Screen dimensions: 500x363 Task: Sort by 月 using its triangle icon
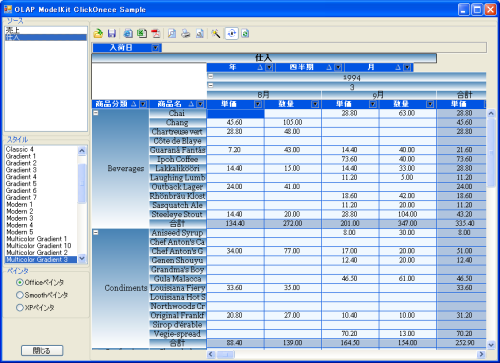point(398,67)
